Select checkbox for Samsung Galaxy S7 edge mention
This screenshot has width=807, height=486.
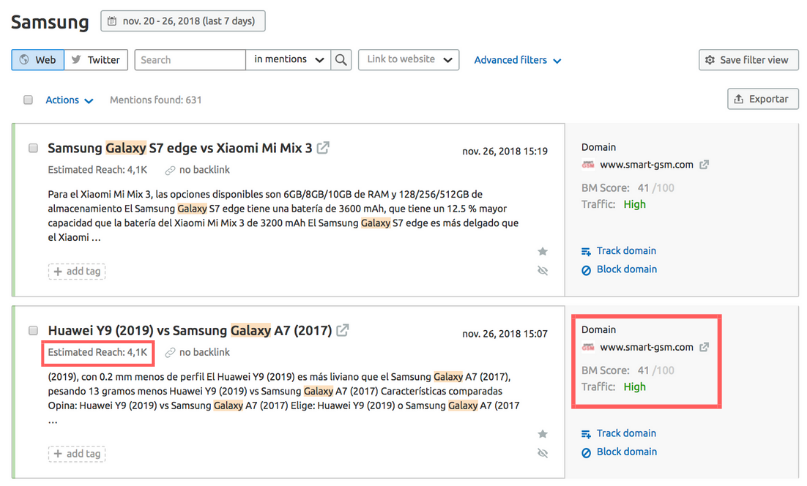(x=33, y=148)
